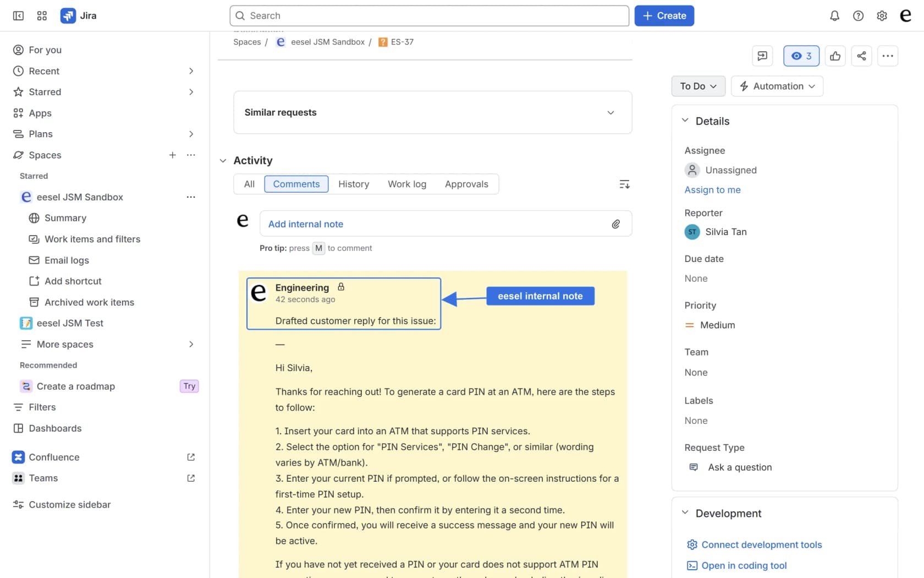Collapse the Development panel
This screenshot has width=924, height=578.
685,513
